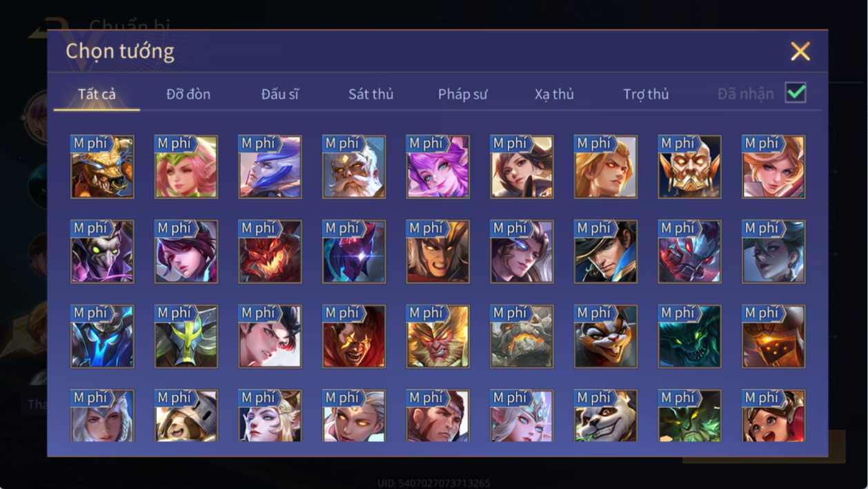Switch to the Trợ thủ tab
The image size is (868, 489).
(646, 94)
